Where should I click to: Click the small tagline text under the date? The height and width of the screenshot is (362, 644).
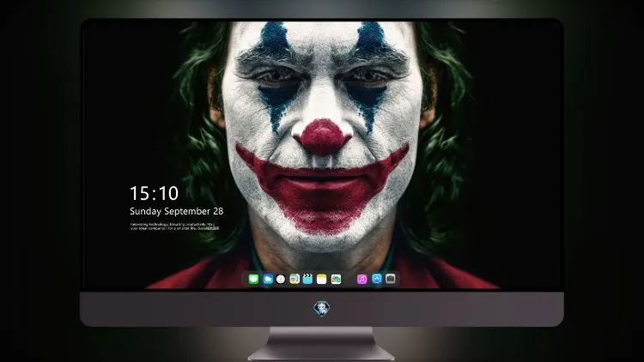(x=174, y=226)
